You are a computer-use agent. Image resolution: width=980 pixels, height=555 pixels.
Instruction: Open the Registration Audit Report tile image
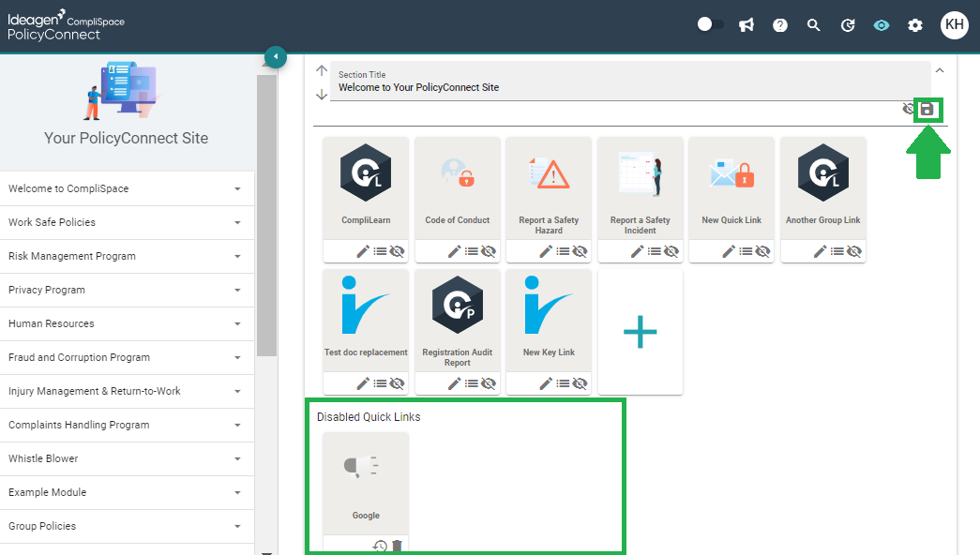458,305
